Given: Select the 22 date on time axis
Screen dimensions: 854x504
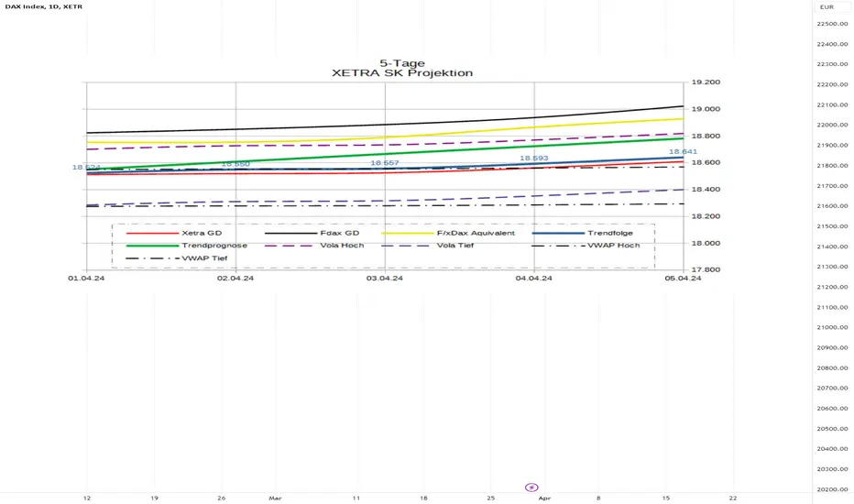Looking at the screenshot, I should click(x=732, y=498).
